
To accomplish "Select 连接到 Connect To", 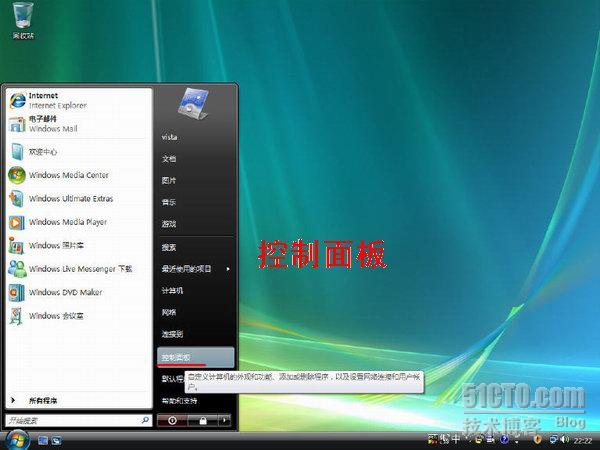I will [195, 334].
